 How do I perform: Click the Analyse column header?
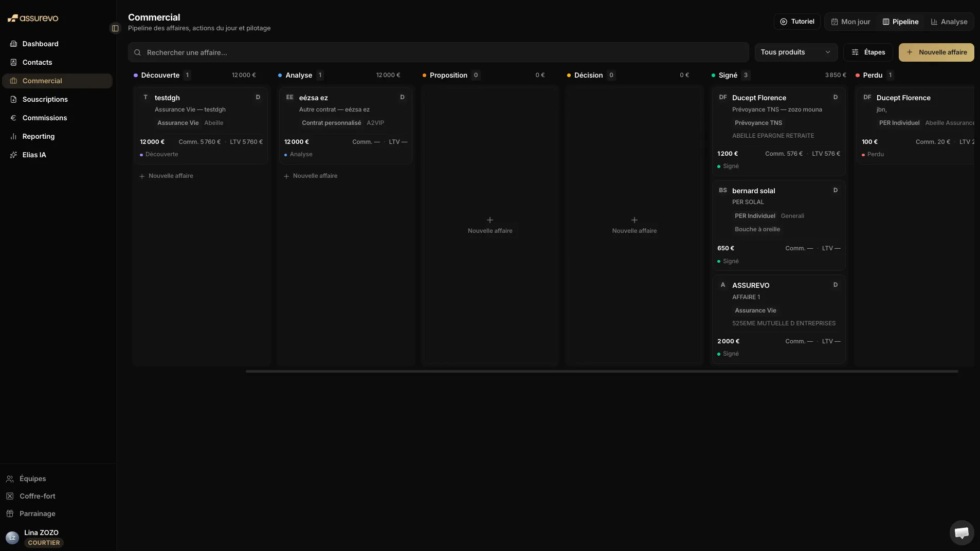(x=299, y=75)
